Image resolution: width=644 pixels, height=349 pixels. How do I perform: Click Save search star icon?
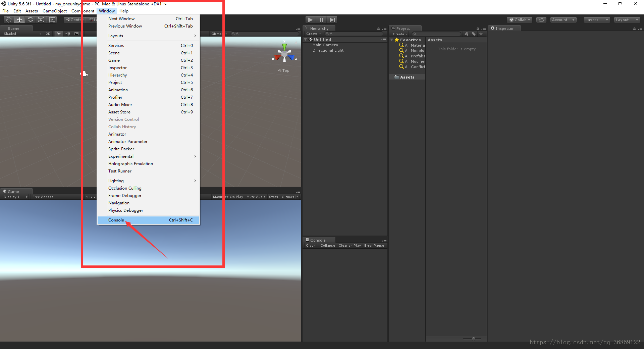tap(481, 34)
